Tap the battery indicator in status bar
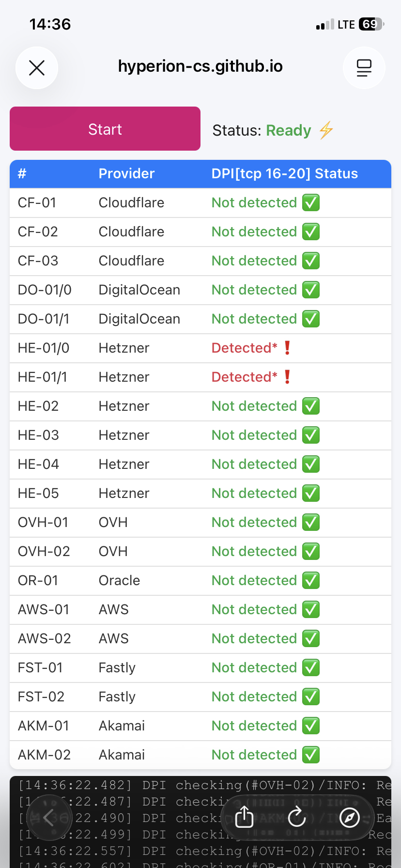Image resolution: width=401 pixels, height=868 pixels. [371, 24]
